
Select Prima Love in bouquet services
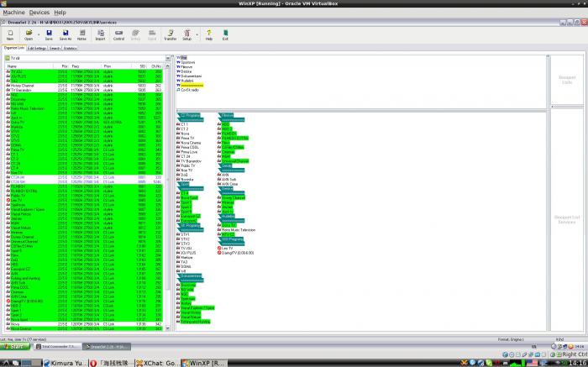(189, 152)
